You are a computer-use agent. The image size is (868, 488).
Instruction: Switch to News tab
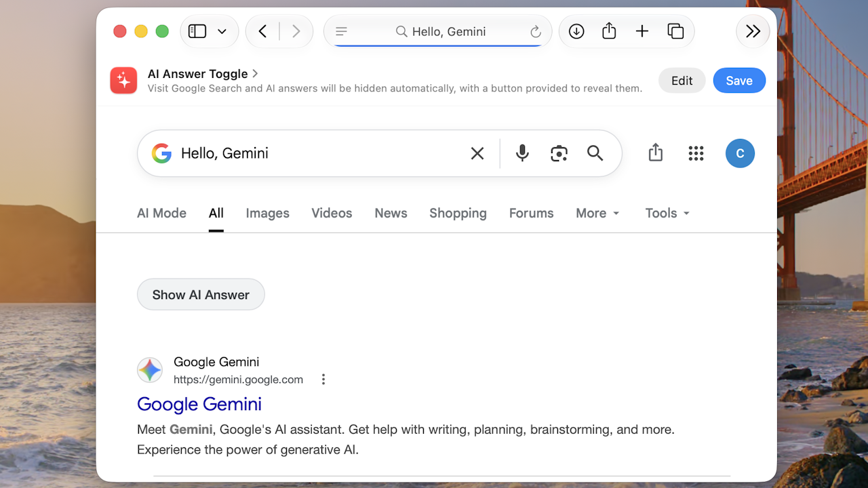click(391, 213)
